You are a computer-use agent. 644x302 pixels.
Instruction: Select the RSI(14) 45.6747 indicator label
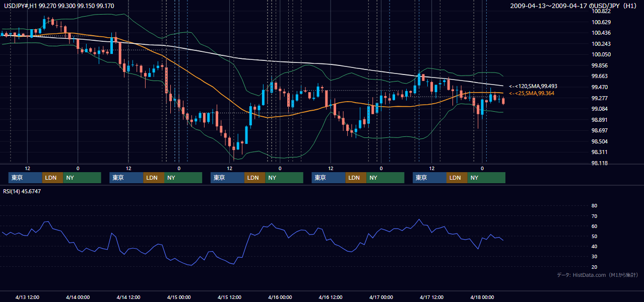pyautogui.click(x=22, y=191)
